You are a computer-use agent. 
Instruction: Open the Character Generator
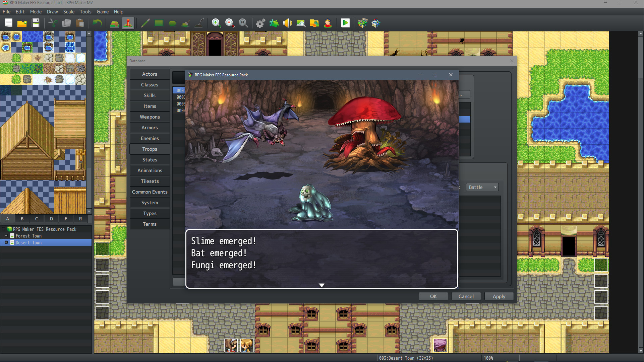328,23
